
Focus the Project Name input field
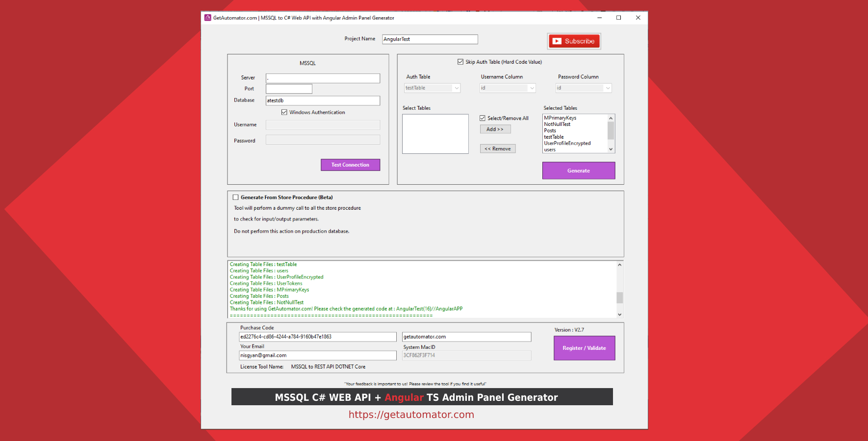(430, 39)
